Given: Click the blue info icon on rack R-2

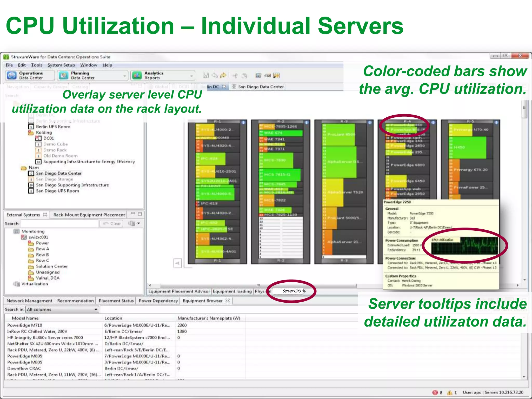Looking at the screenshot, I should click(307, 122).
